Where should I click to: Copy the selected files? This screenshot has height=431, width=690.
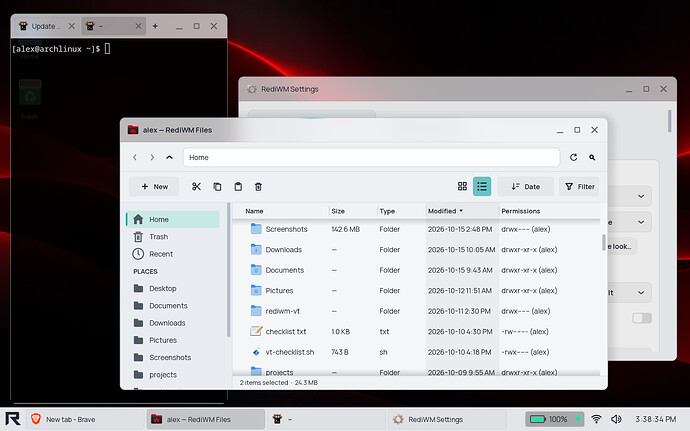[x=217, y=187]
